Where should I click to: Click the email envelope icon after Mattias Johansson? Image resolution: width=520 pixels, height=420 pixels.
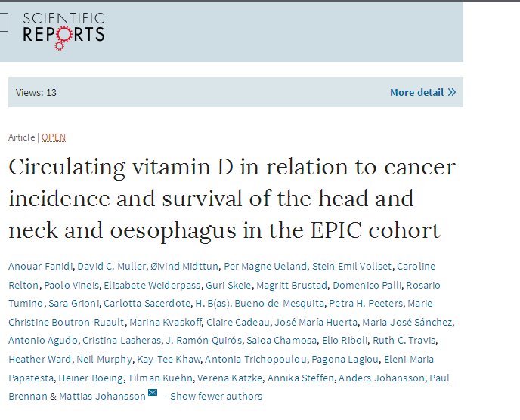click(153, 393)
